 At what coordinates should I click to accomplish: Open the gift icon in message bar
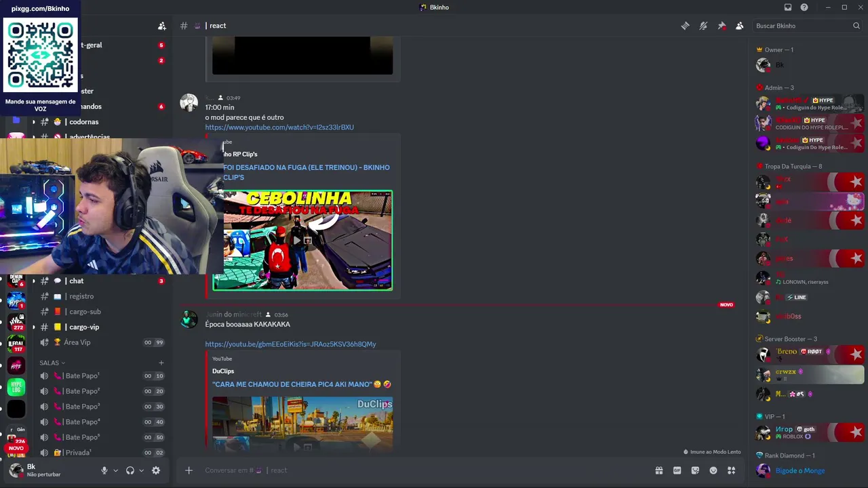[x=658, y=470]
